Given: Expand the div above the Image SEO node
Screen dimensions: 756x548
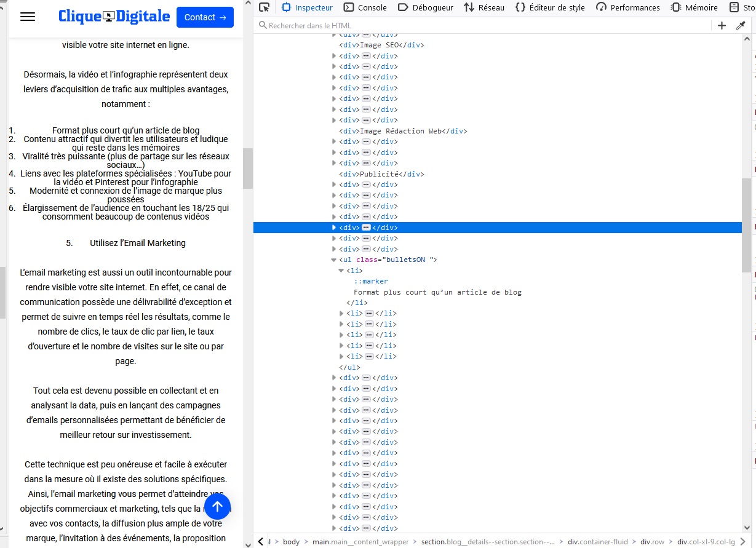Looking at the screenshot, I should point(333,34).
